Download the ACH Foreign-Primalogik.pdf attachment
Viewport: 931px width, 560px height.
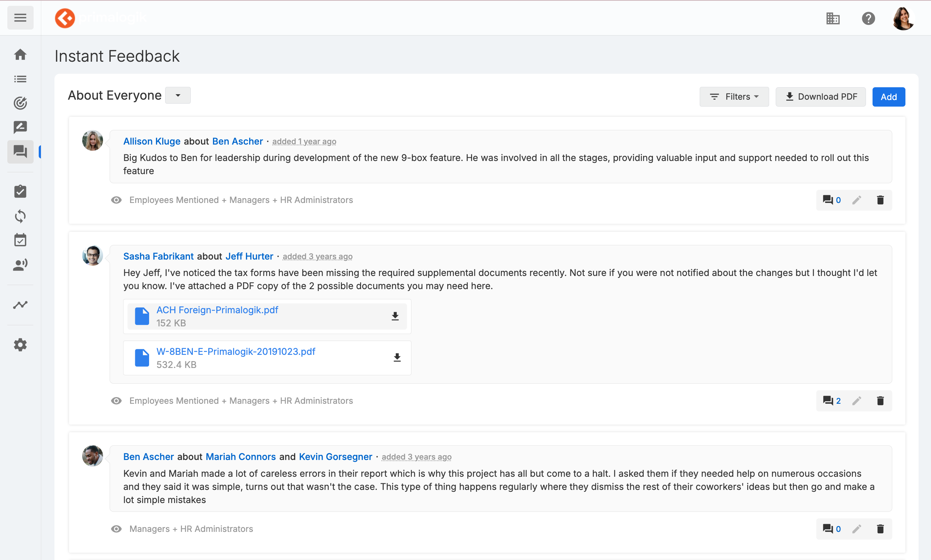click(395, 316)
